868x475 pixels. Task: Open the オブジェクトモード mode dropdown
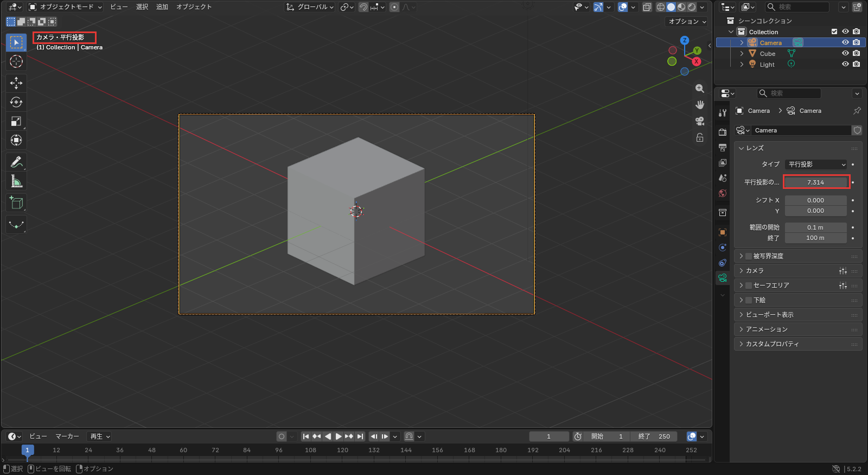(65, 7)
